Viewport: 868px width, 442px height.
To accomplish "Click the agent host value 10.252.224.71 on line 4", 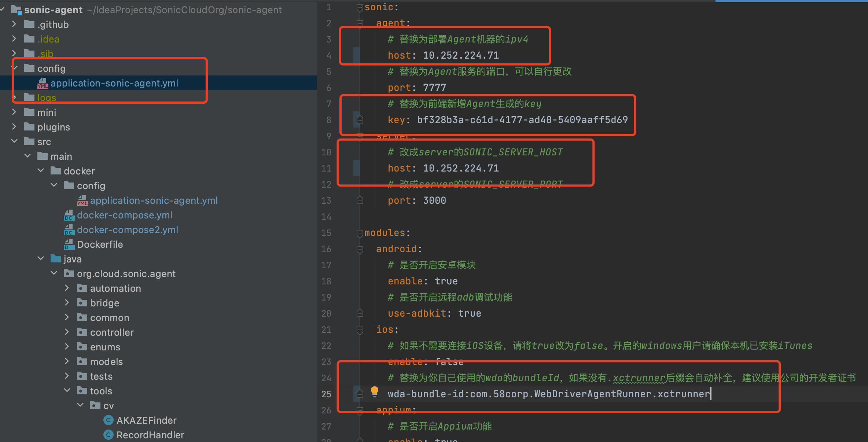I will [x=461, y=55].
